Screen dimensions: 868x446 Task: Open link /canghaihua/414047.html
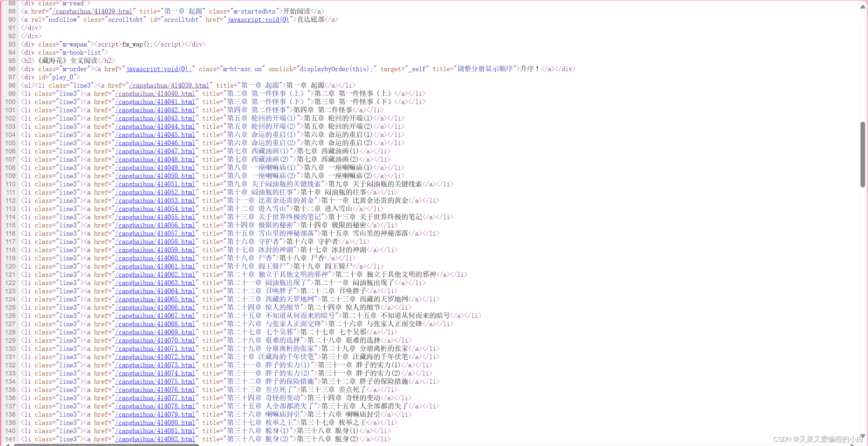click(x=155, y=151)
